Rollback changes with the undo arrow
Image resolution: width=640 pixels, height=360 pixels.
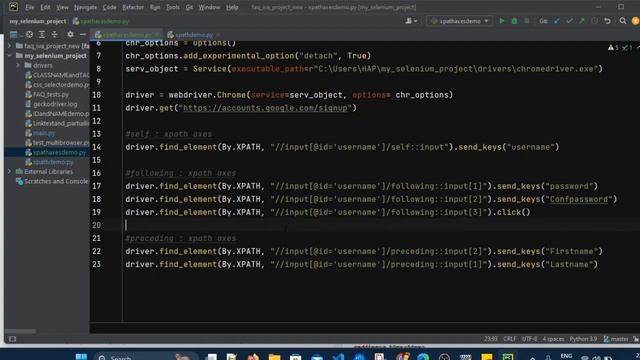coord(607,21)
